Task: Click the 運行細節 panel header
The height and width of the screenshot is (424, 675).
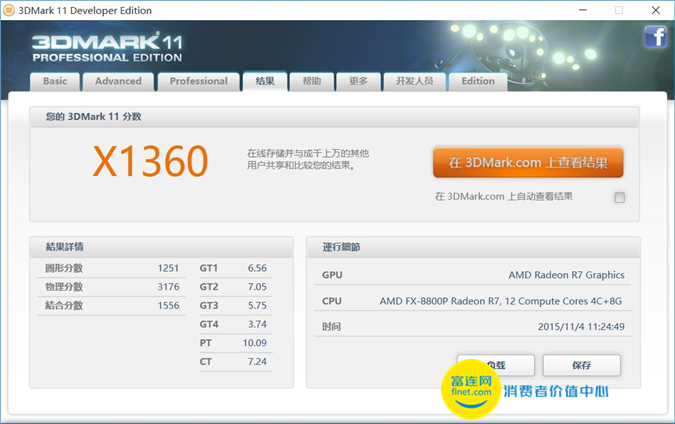Action: (473, 247)
